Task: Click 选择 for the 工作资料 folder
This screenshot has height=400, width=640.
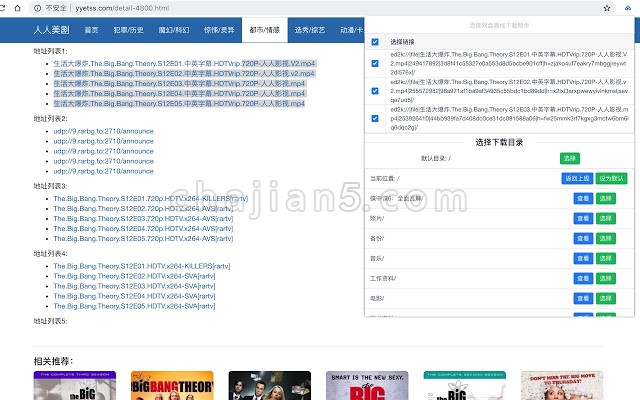Action: [x=606, y=278]
